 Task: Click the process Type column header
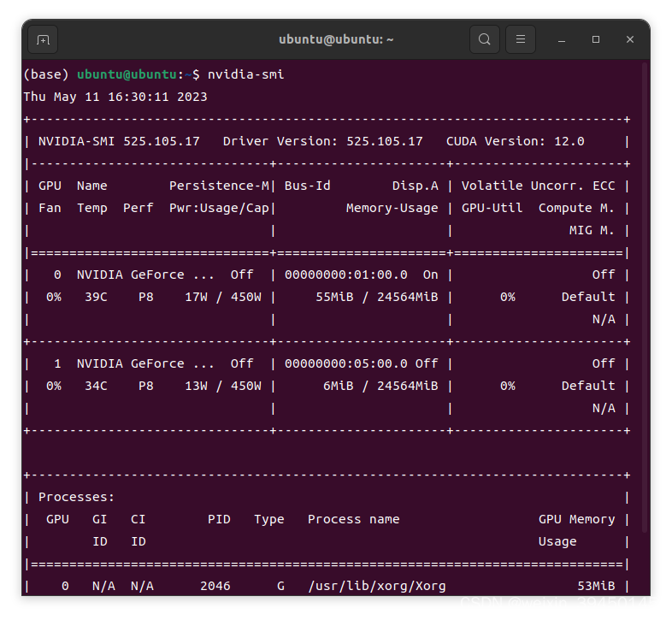click(269, 520)
